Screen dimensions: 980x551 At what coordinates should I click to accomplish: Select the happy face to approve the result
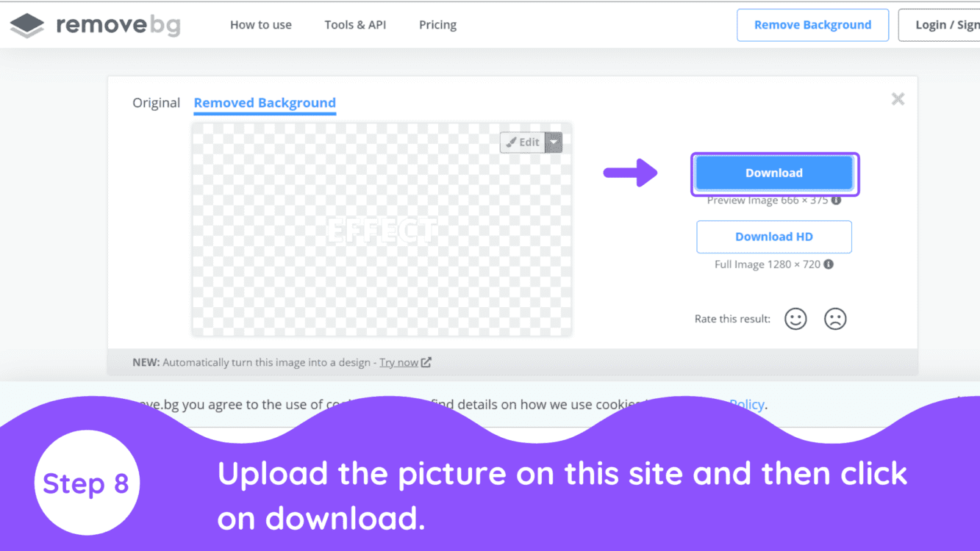795,319
